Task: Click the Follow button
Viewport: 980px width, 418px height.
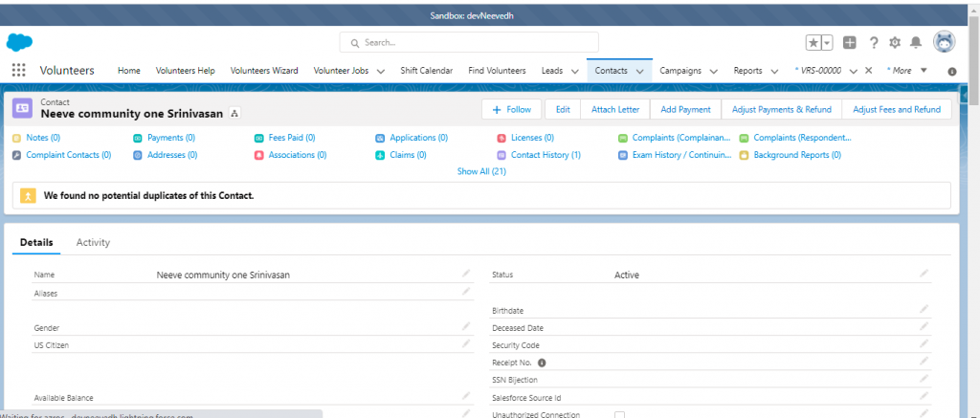Action: 512,109
